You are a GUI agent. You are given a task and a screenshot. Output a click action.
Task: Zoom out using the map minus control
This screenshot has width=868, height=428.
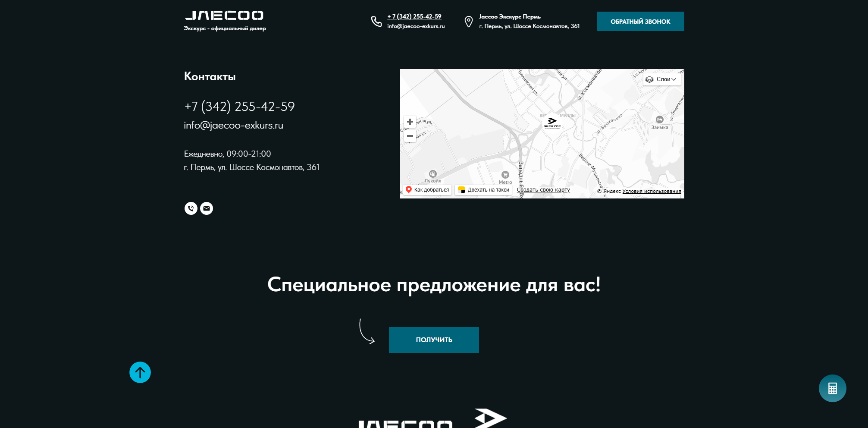pyautogui.click(x=410, y=136)
